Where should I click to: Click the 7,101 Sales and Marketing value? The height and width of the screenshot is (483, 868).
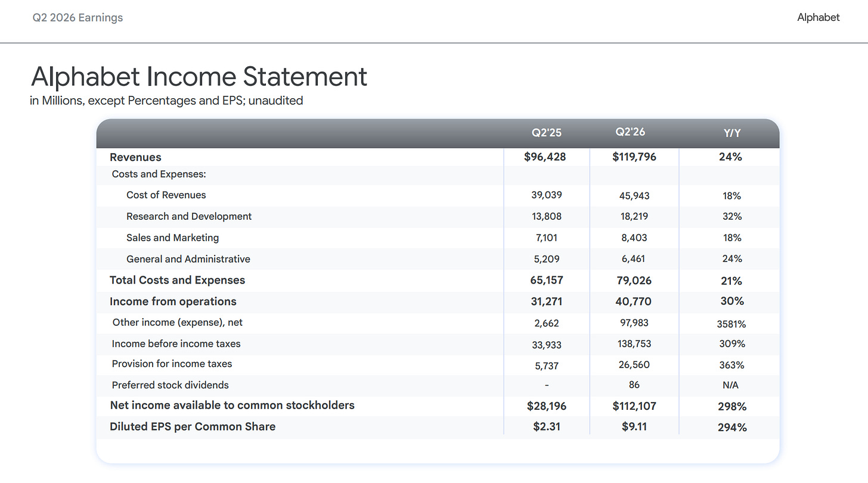click(547, 238)
